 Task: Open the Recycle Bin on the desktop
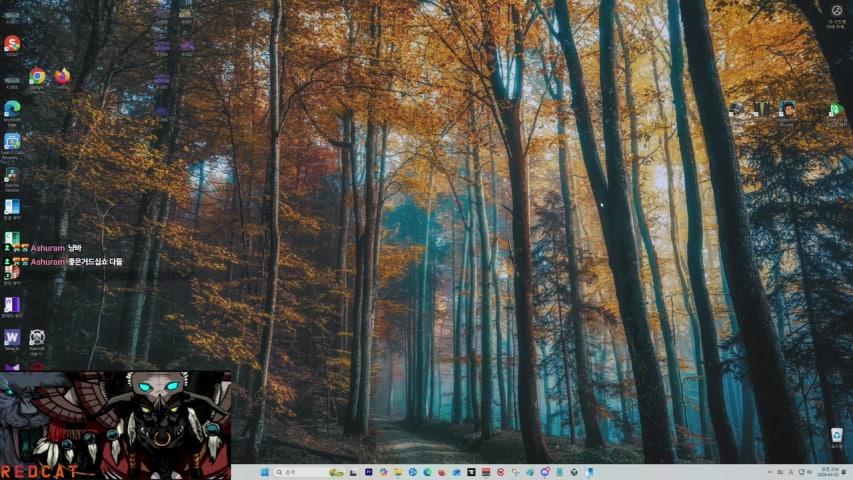point(836,436)
